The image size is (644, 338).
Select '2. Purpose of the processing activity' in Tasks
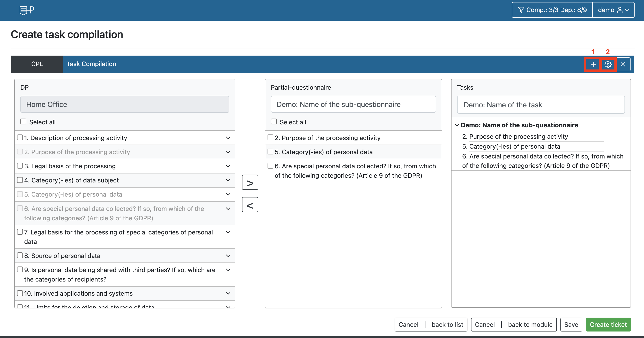[x=515, y=136]
